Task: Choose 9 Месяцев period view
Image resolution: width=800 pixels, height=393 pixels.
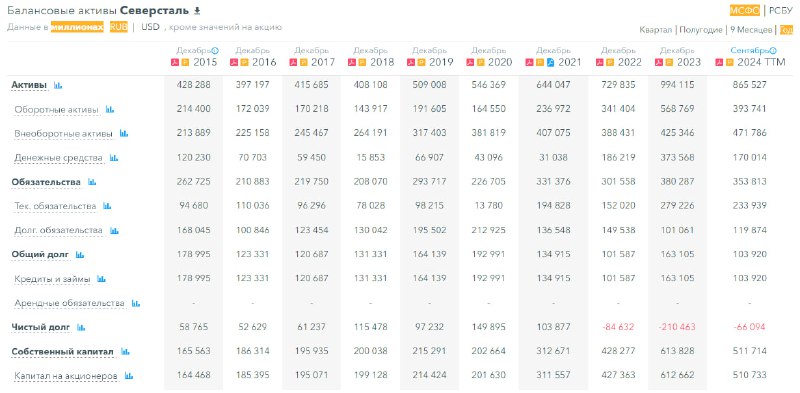Action: [x=751, y=30]
